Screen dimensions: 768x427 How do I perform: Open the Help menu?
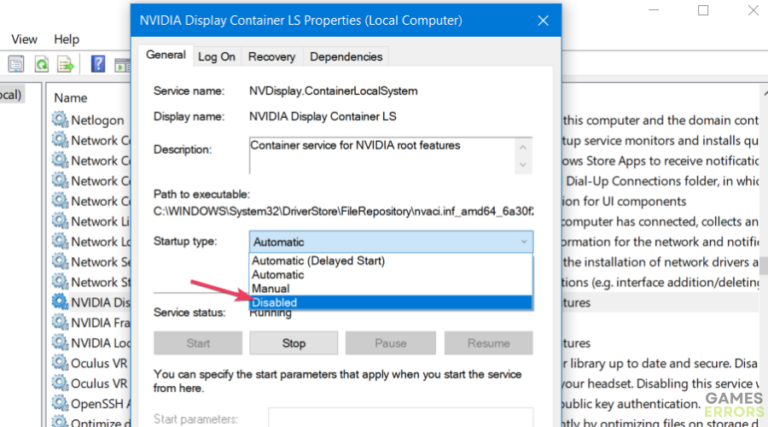67,39
